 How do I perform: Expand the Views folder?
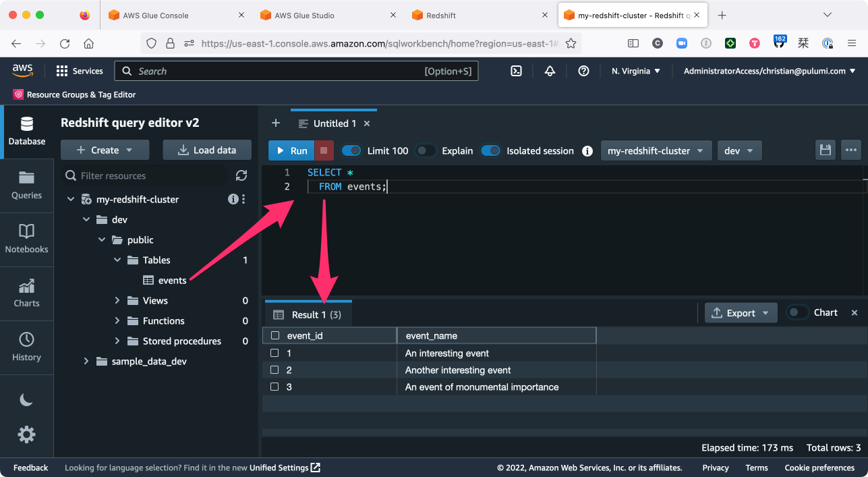pos(117,300)
